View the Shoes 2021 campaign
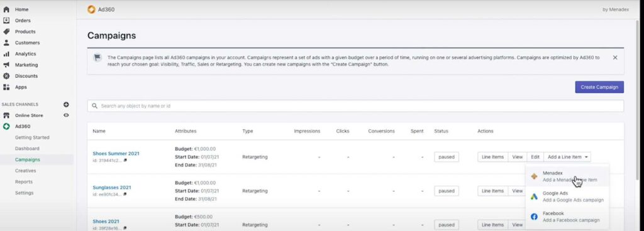Viewport: 644px width, 231px height. coord(517,225)
